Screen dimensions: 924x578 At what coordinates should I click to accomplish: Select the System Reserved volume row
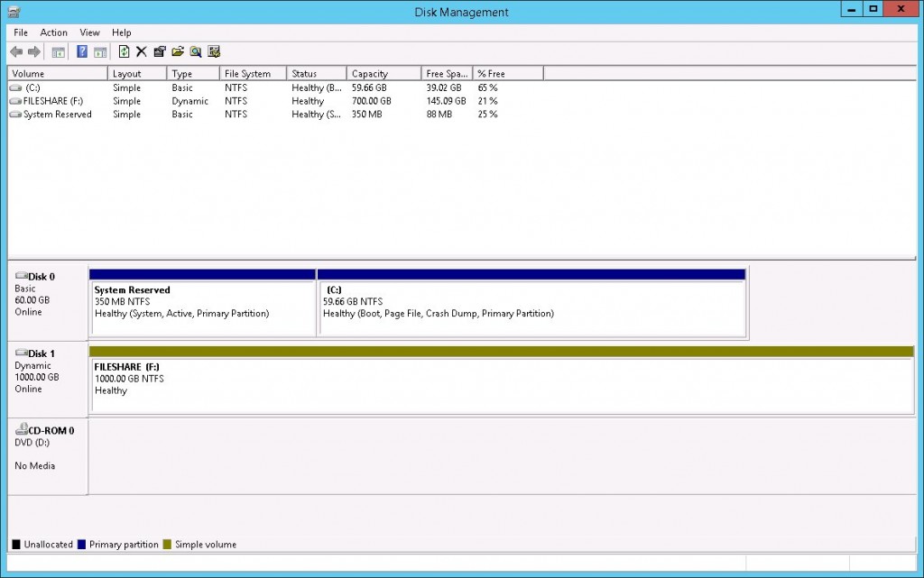(54, 115)
